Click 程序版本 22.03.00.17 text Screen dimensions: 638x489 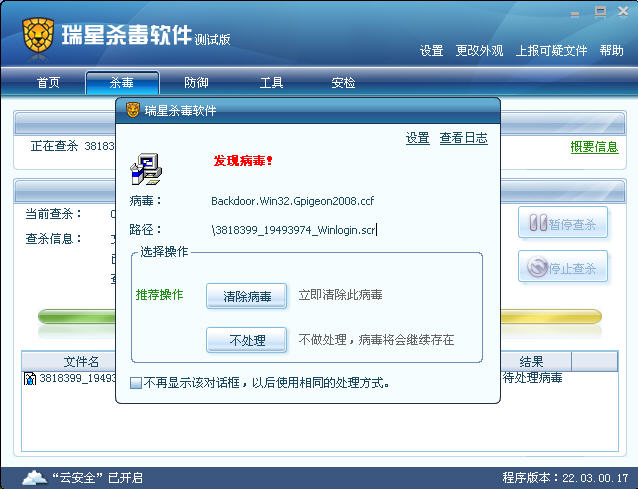pos(565,477)
